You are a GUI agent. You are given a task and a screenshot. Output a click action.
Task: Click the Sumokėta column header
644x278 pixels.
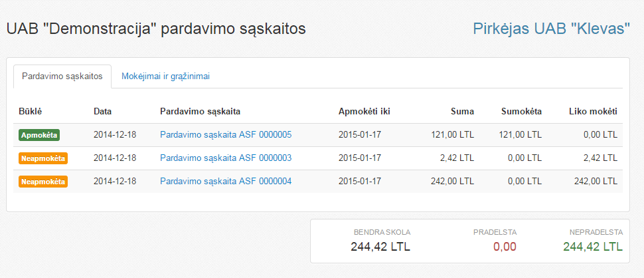(x=521, y=111)
